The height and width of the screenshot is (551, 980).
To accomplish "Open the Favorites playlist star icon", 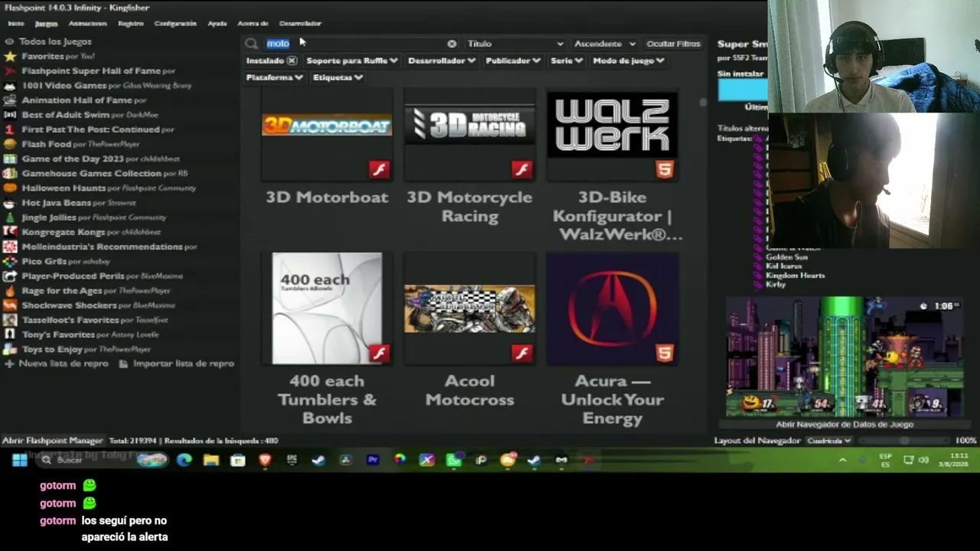I will point(10,56).
